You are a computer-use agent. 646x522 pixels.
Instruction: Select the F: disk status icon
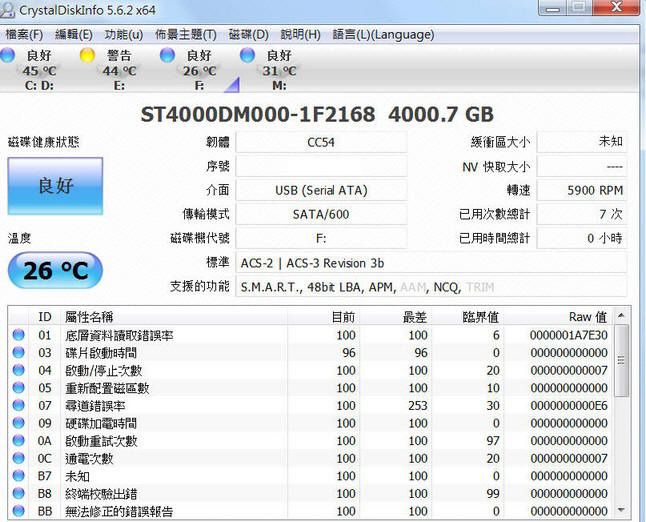click(x=167, y=55)
